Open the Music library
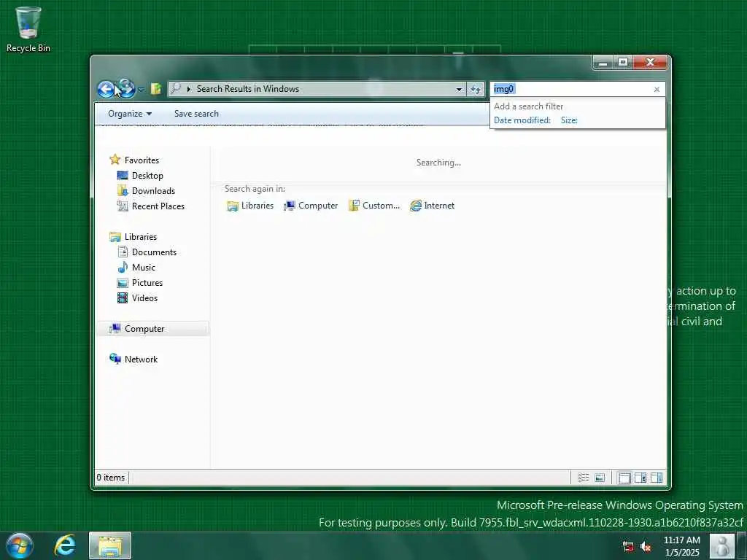The height and width of the screenshot is (560, 747). [144, 267]
